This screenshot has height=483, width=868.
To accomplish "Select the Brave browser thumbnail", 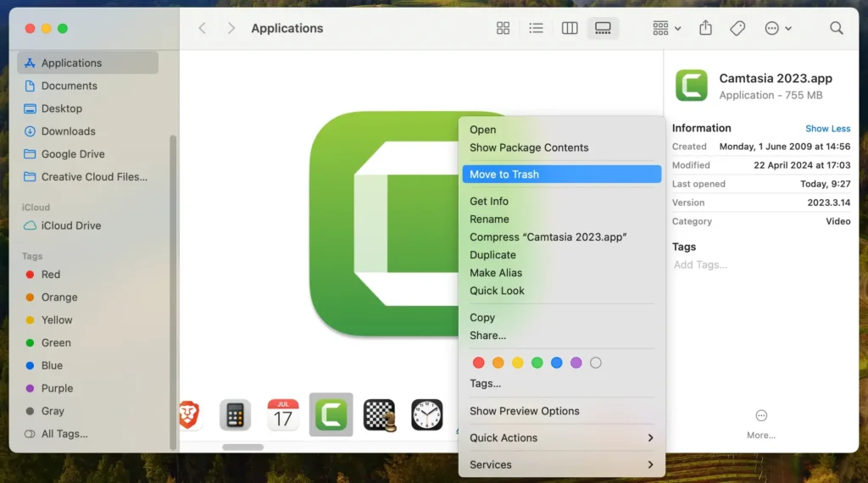I will (x=189, y=414).
